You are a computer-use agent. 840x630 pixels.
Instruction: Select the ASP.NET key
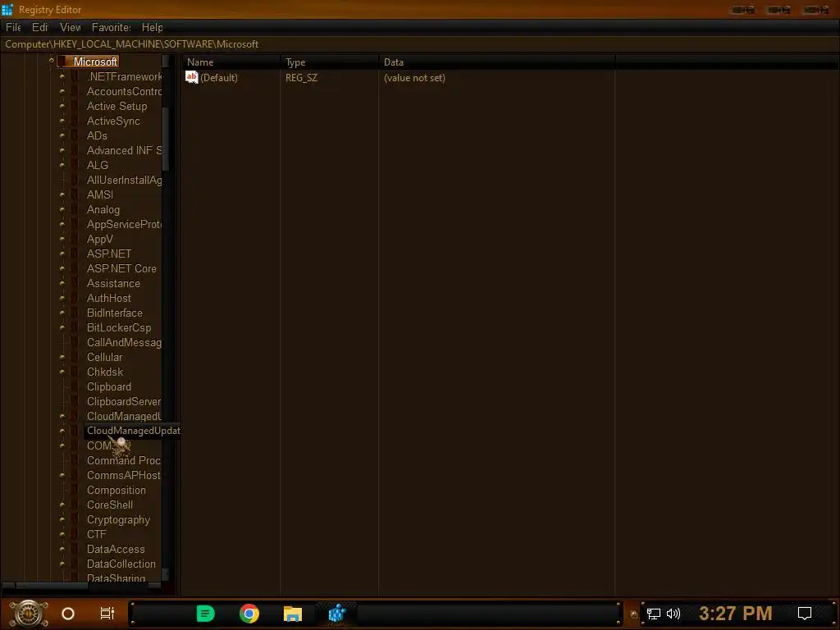(109, 254)
